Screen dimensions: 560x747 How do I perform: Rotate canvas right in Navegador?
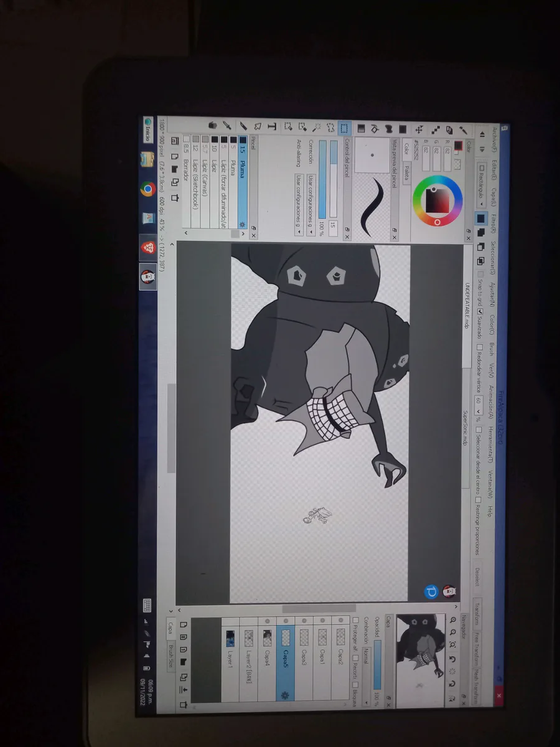pyautogui.click(x=452, y=684)
